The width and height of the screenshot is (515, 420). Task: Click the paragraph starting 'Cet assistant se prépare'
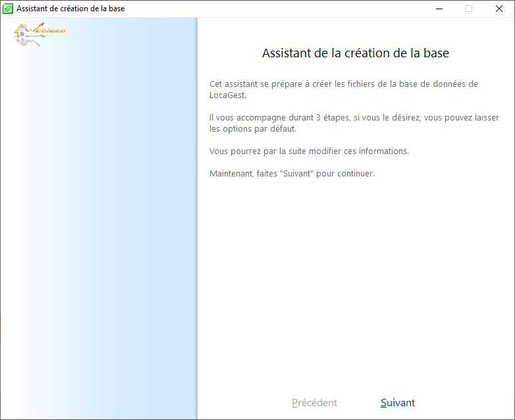[343, 84]
